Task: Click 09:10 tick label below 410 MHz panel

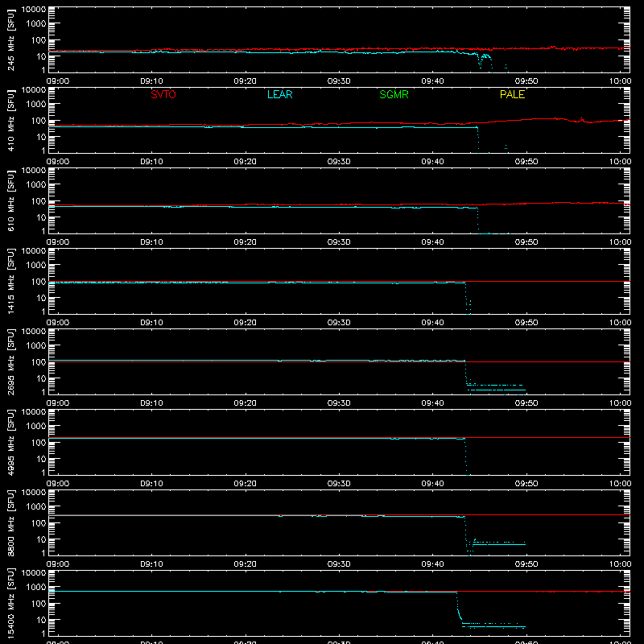Action: 151,162
